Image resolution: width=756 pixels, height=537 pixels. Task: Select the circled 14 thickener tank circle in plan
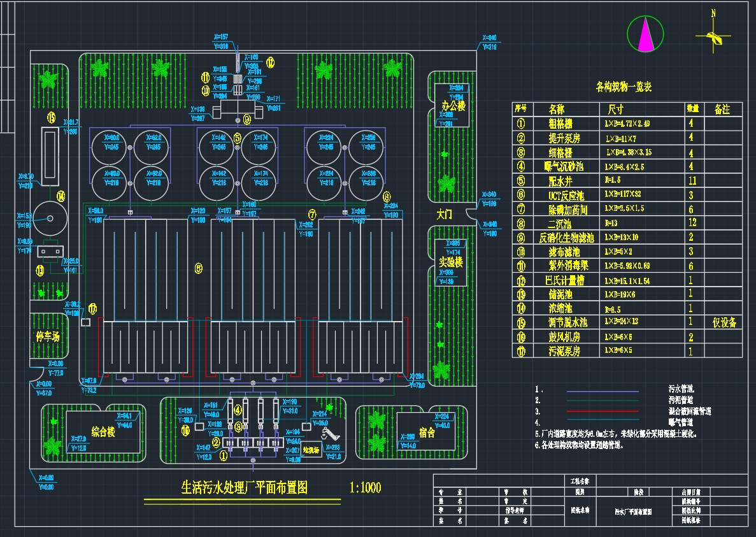[50, 219]
